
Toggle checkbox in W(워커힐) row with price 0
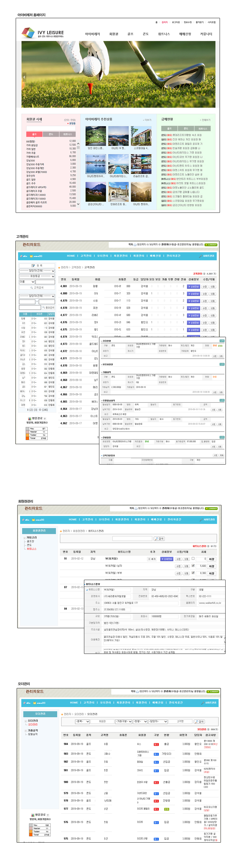[193, 559]
